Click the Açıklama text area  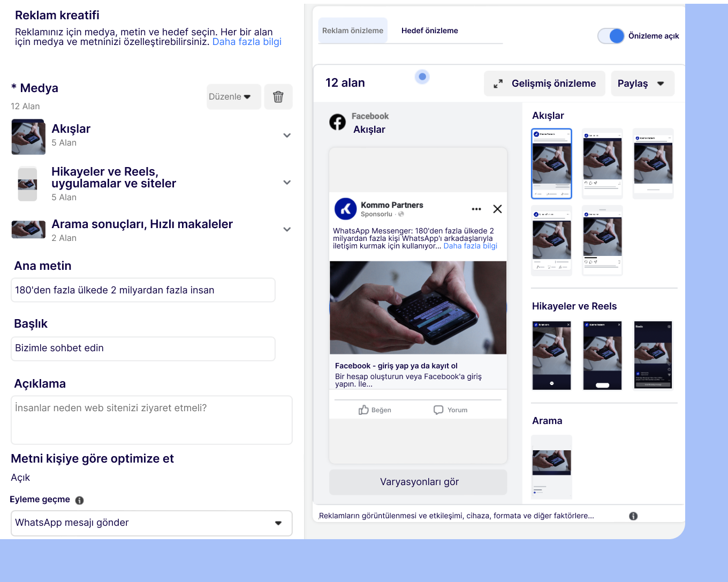(151, 420)
